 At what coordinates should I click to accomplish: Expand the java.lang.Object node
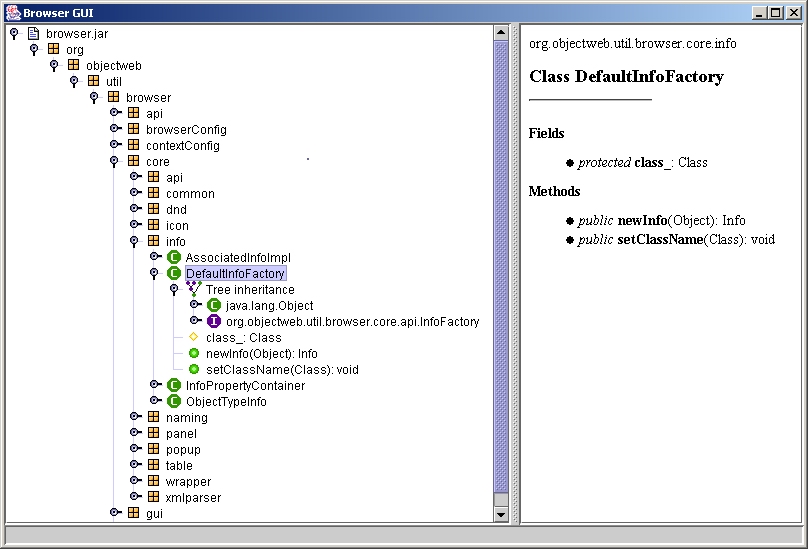pos(194,305)
